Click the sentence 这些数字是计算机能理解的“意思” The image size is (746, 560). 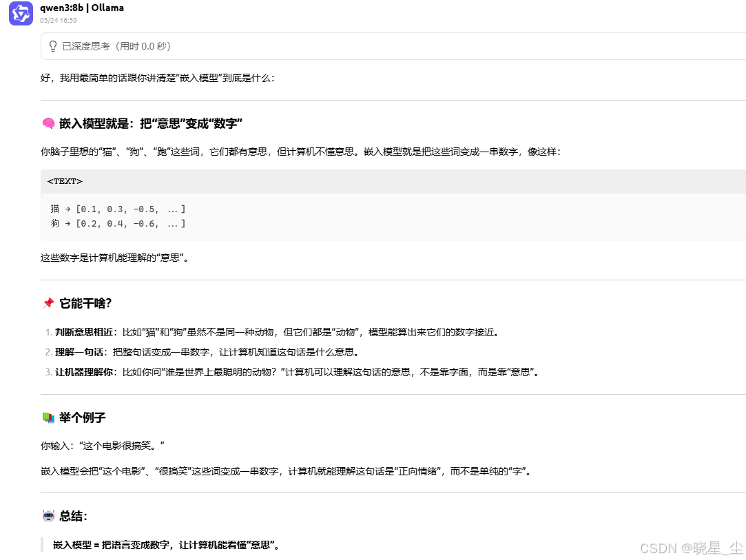115,258
